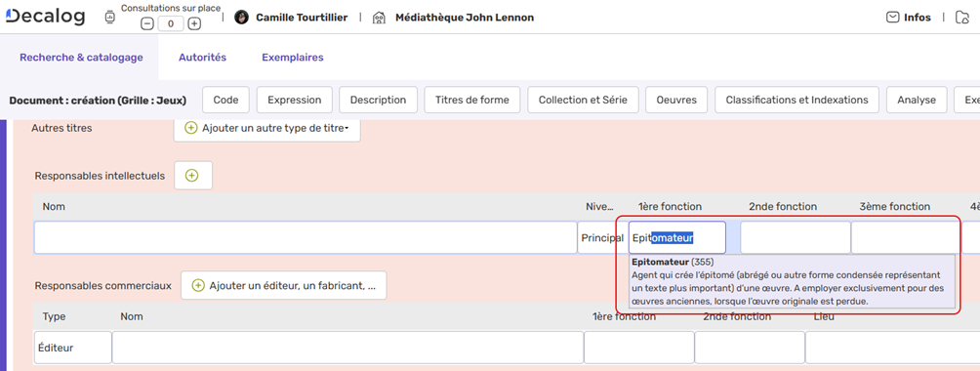
Task: Switch to Recherche & catalogage tab
Action: click(81, 58)
